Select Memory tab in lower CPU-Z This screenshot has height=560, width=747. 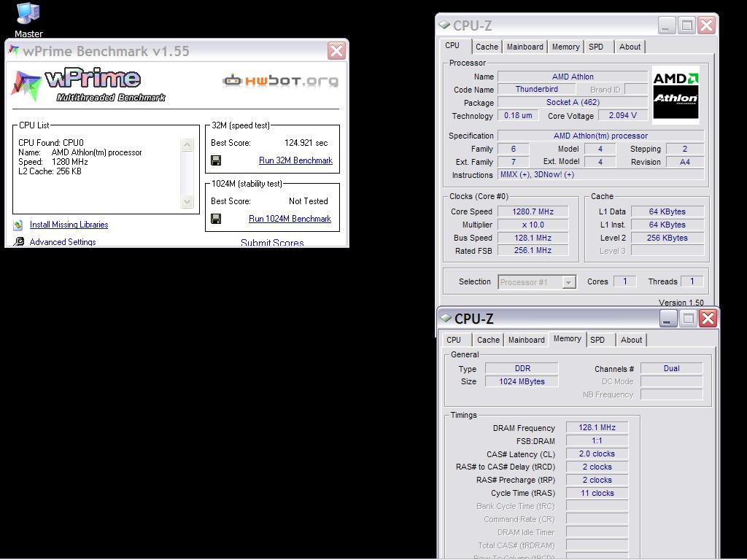tap(568, 339)
